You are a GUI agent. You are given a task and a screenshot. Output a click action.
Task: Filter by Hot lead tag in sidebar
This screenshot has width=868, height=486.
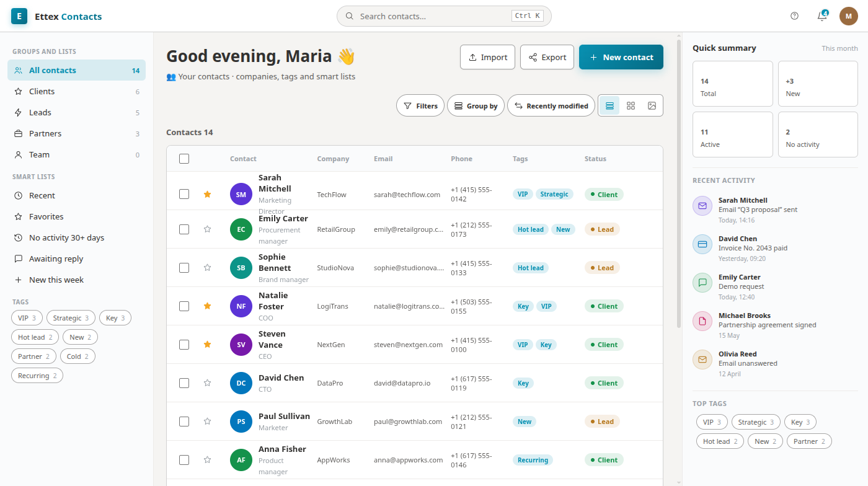[x=35, y=337]
